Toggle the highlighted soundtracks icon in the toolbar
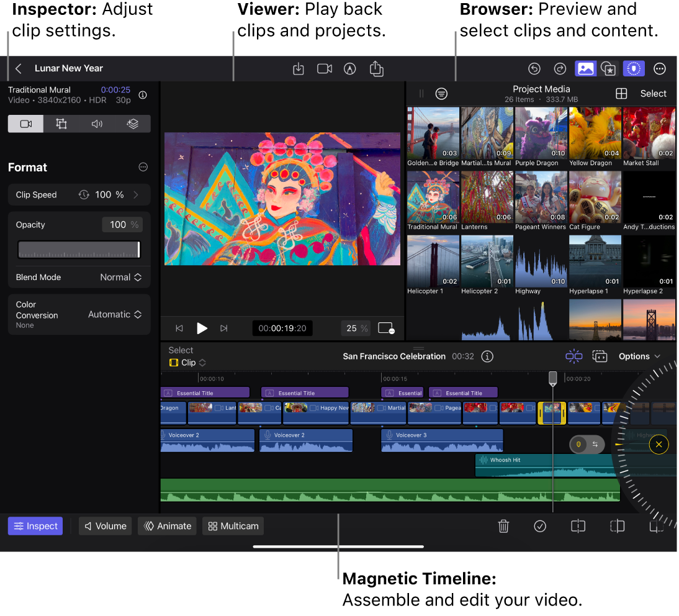This screenshot has width=679, height=616. pyautogui.click(x=634, y=68)
